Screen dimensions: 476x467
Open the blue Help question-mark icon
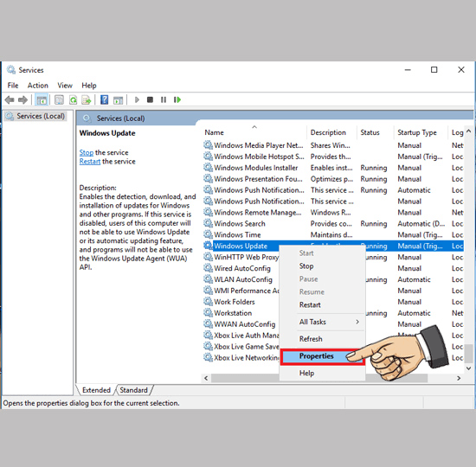tap(104, 99)
